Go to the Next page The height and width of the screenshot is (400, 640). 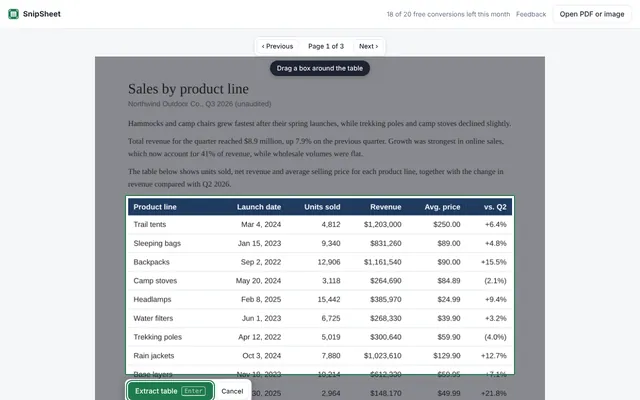(368, 46)
